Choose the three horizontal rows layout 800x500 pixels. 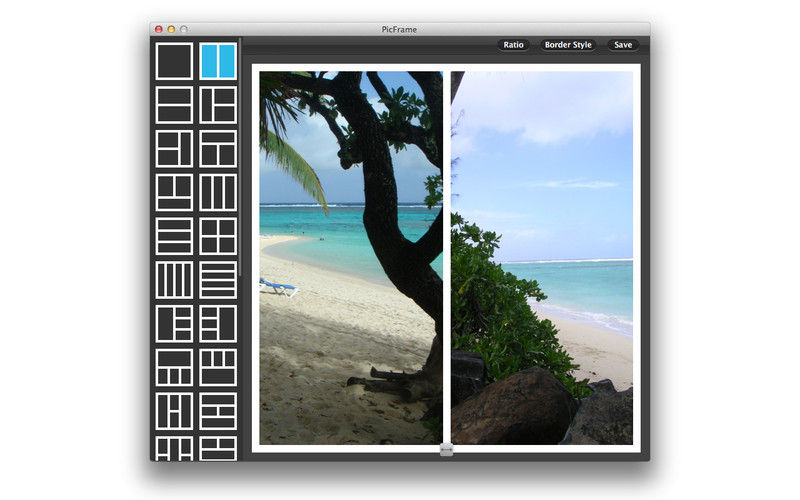point(174,236)
